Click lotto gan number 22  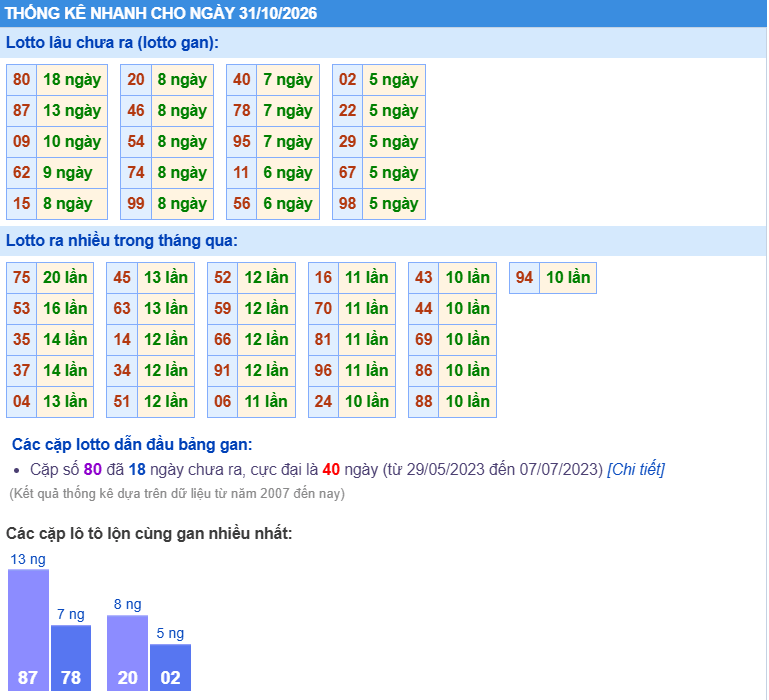pos(347,110)
